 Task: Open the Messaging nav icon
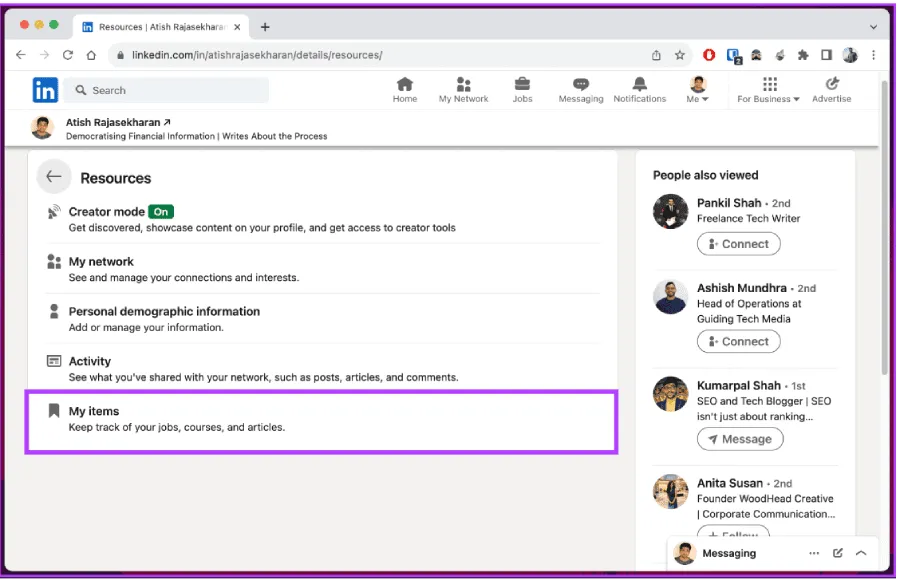click(581, 85)
